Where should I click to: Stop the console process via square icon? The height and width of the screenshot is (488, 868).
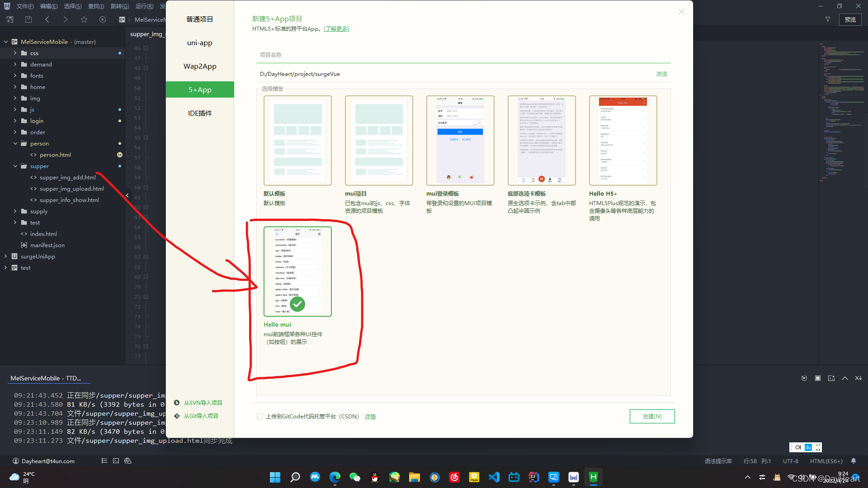817,378
